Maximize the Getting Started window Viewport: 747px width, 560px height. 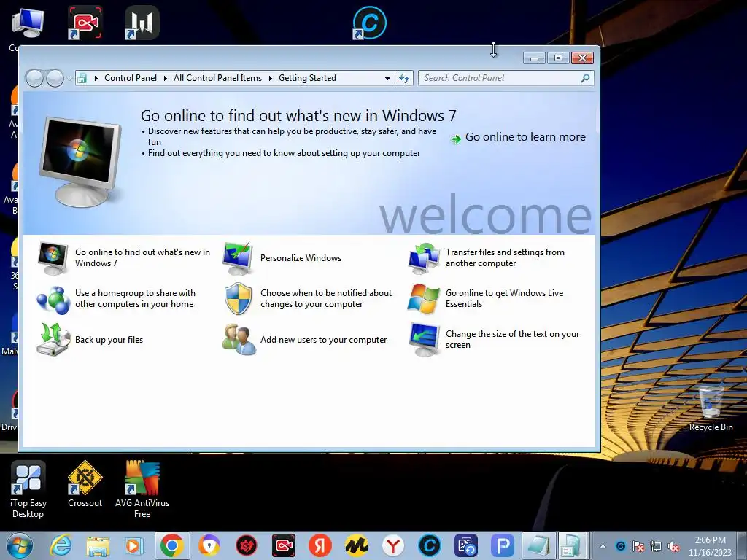(558, 58)
